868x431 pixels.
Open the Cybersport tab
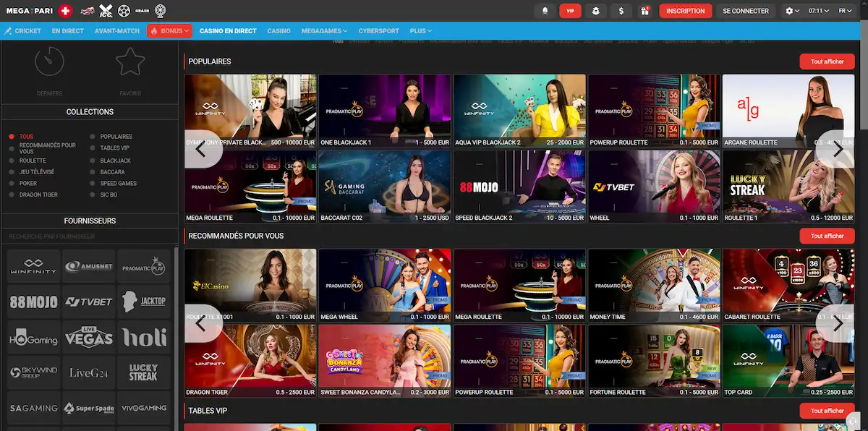pos(378,31)
